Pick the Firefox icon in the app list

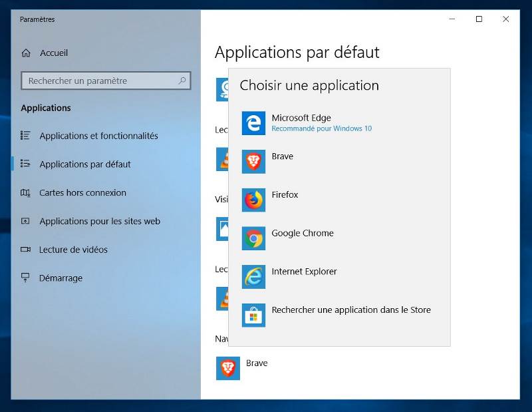(253, 200)
